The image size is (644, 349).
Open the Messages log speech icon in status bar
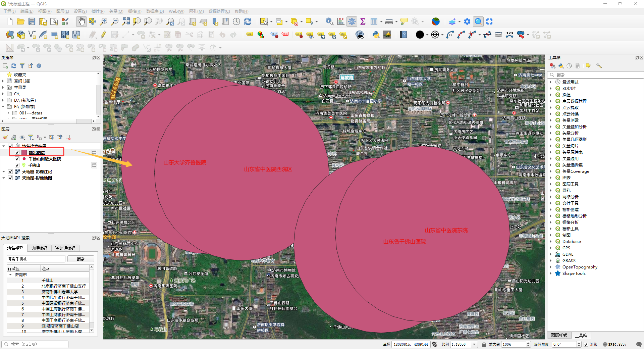pyautogui.click(x=639, y=344)
